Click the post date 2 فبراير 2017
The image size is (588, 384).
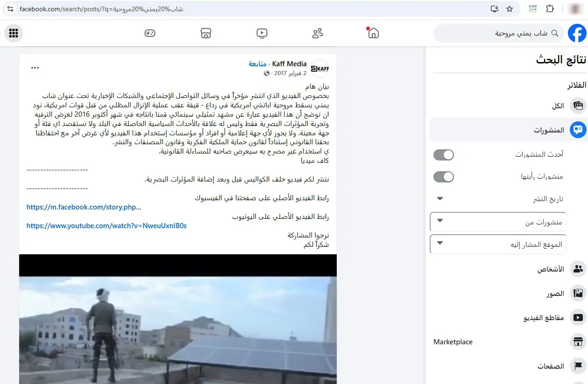pyautogui.click(x=290, y=73)
